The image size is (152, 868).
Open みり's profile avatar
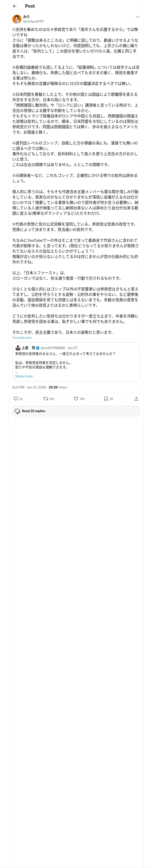[x=17, y=19]
